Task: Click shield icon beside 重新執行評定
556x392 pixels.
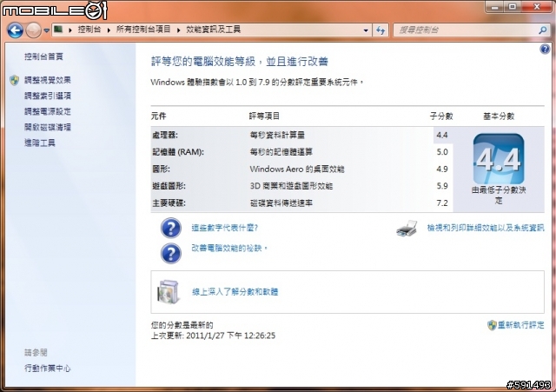Action: tap(492, 325)
